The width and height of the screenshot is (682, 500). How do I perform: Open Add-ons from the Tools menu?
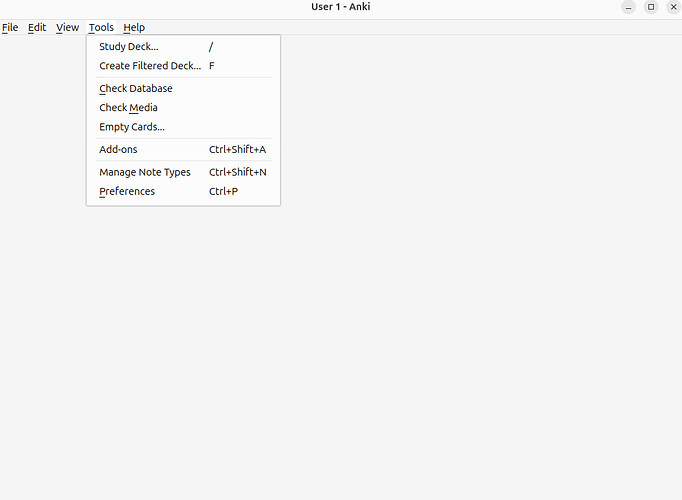coord(183,149)
